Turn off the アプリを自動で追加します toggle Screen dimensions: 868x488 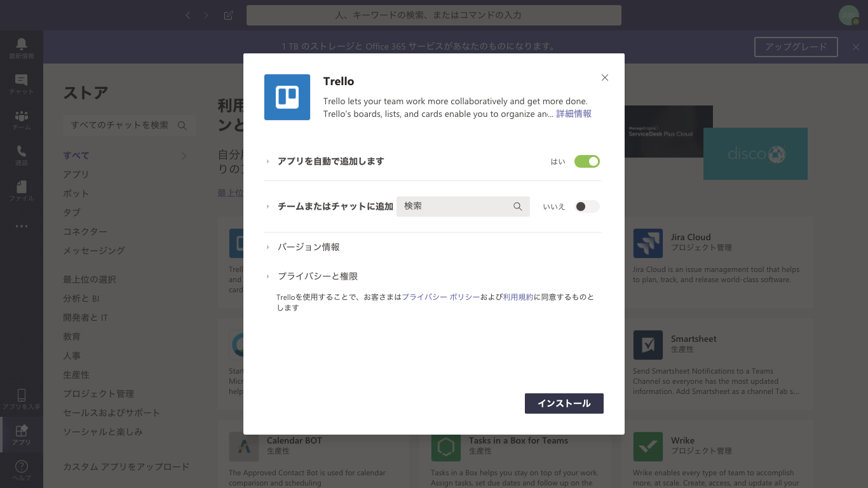pos(587,161)
